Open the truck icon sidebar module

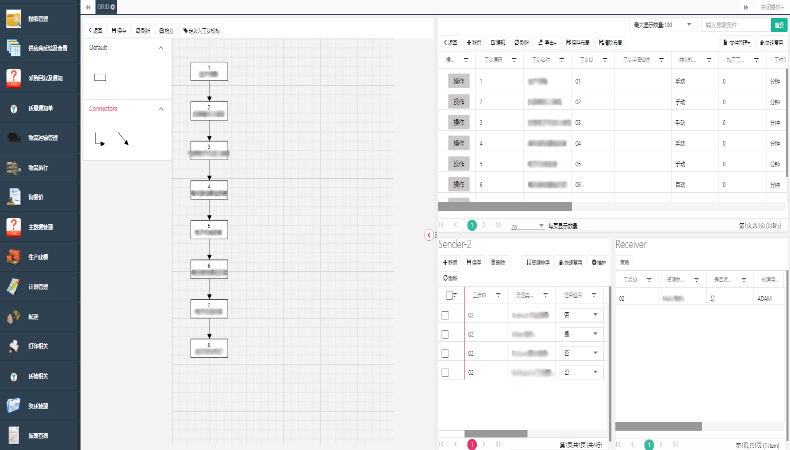pyautogui.click(x=14, y=137)
